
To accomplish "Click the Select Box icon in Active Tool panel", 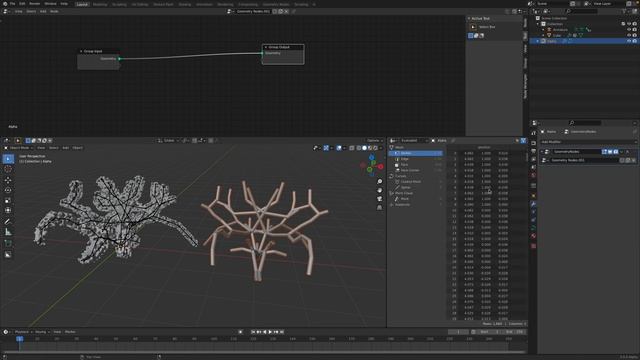I will click(473, 27).
